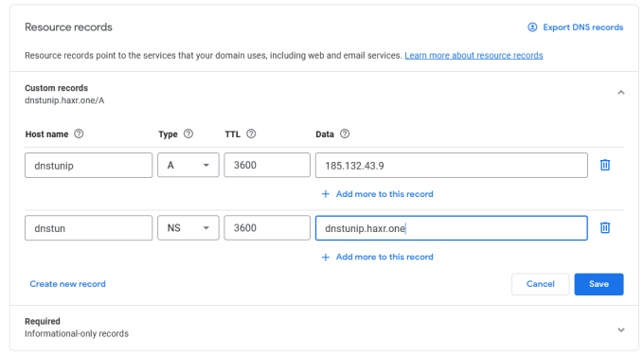The width and height of the screenshot is (644, 357).
Task: Click the Custom records heading
Action: [x=56, y=88]
